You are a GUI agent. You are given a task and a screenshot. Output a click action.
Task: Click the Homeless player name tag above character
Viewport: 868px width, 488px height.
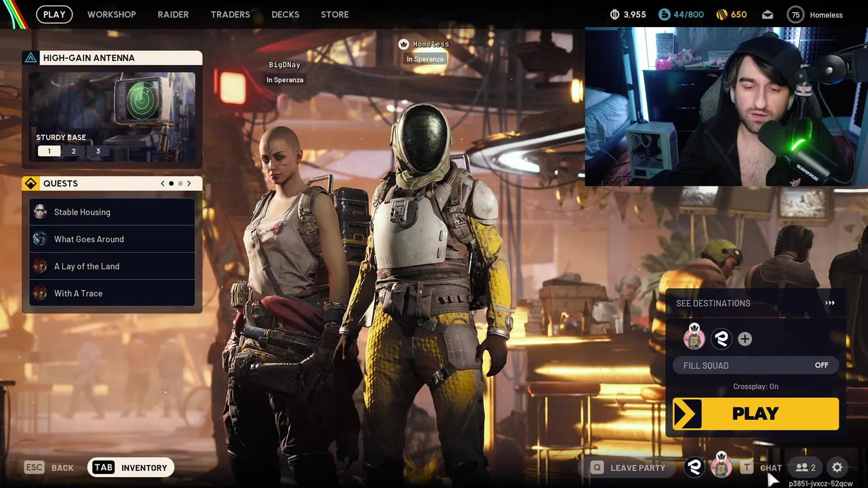click(x=431, y=44)
